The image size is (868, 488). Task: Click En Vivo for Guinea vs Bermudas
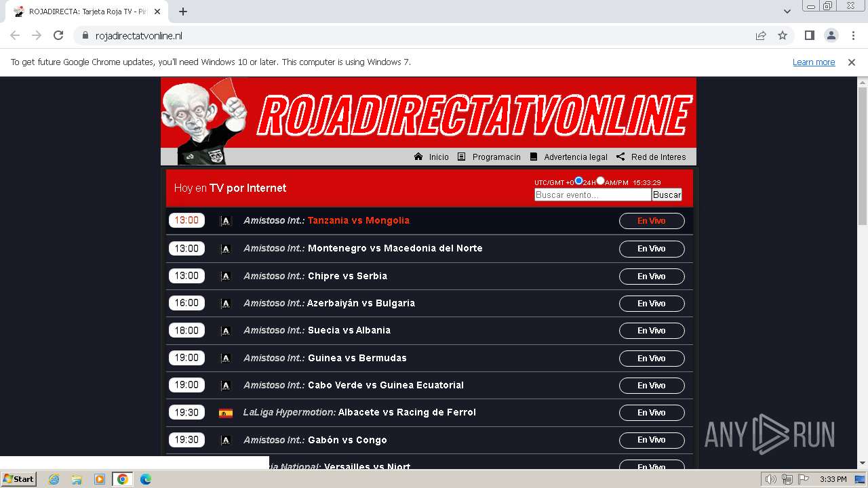[x=652, y=359]
